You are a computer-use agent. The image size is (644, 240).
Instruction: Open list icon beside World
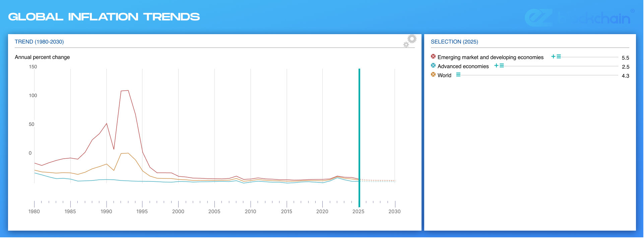click(458, 75)
